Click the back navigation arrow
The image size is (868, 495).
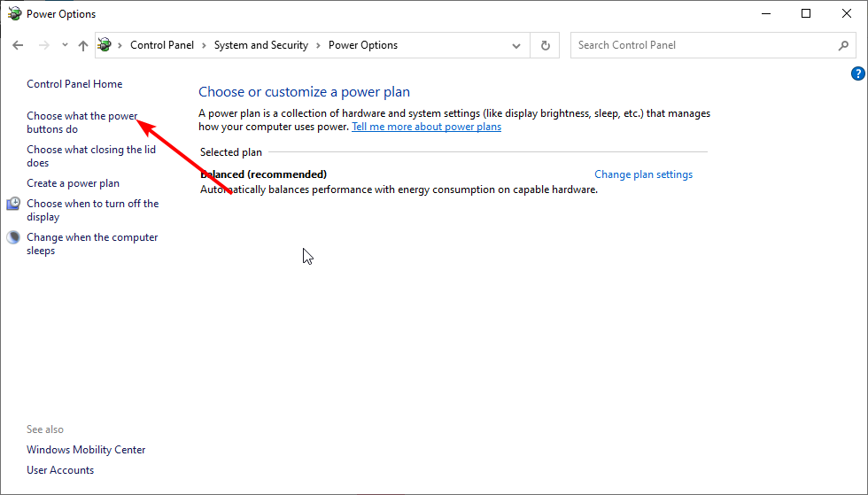(x=18, y=45)
